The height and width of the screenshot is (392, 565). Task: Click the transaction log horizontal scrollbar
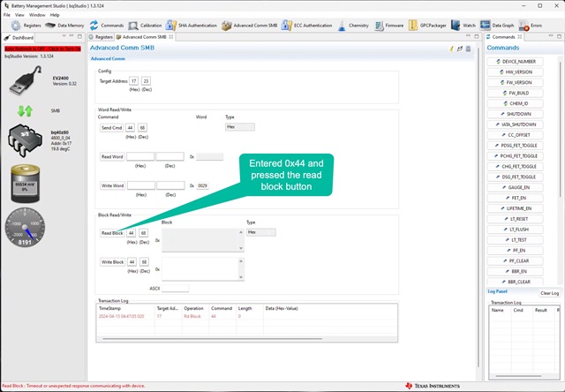pyautogui.click(x=212, y=339)
